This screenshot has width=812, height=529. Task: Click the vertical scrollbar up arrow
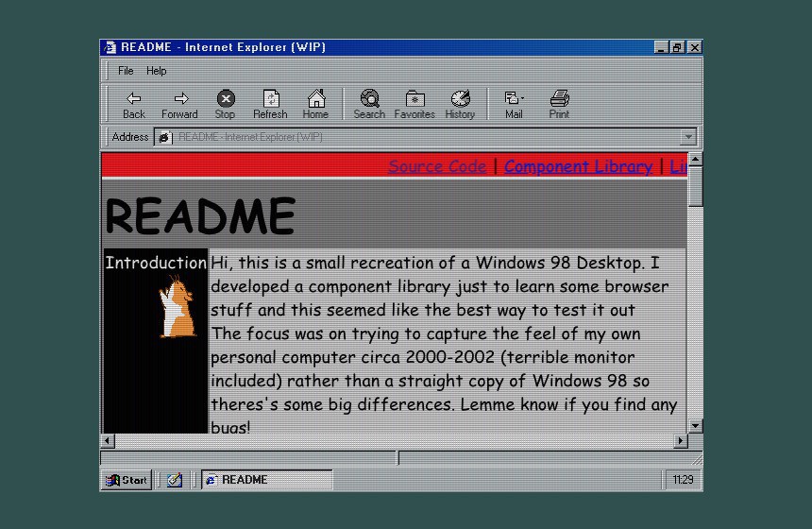tap(696, 160)
